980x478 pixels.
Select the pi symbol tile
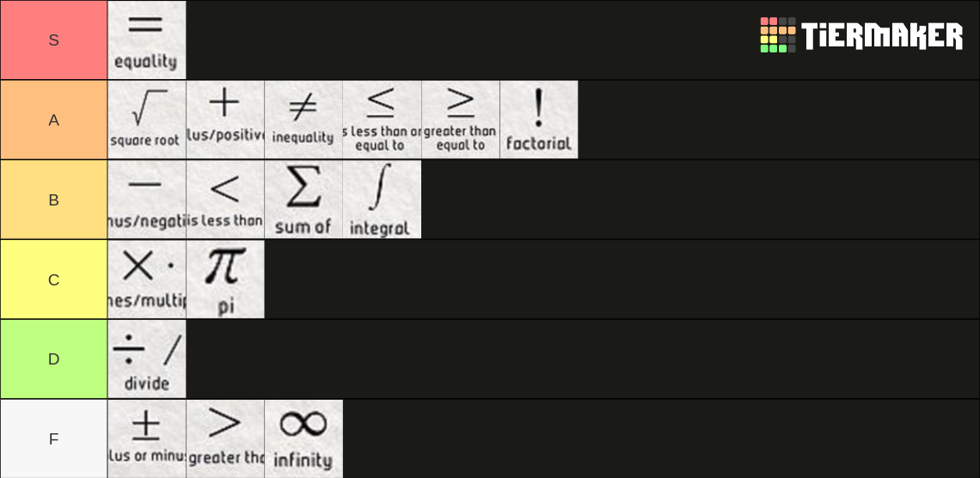pos(225,280)
